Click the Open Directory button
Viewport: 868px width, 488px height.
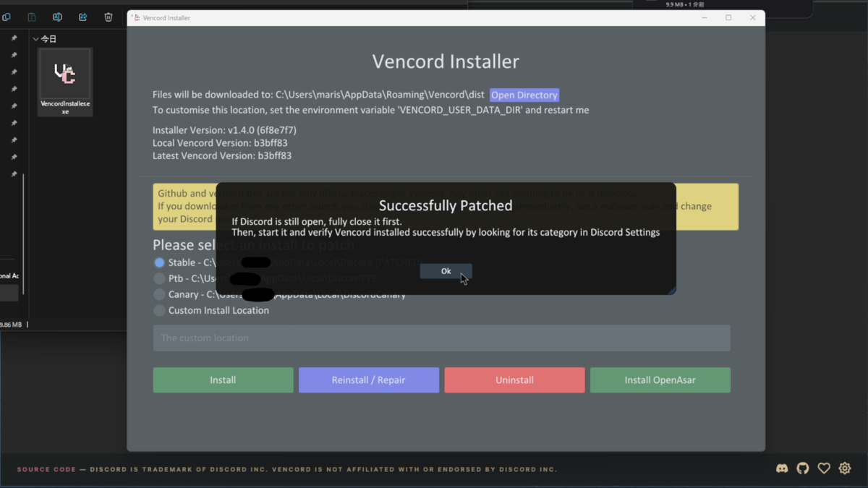(x=524, y=95)
